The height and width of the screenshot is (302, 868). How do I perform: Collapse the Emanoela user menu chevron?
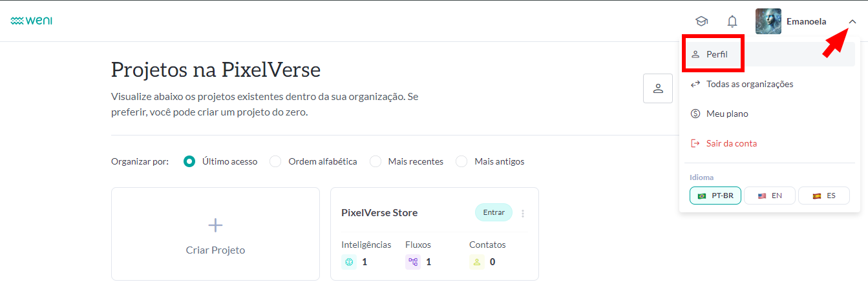tap(852, 21)
